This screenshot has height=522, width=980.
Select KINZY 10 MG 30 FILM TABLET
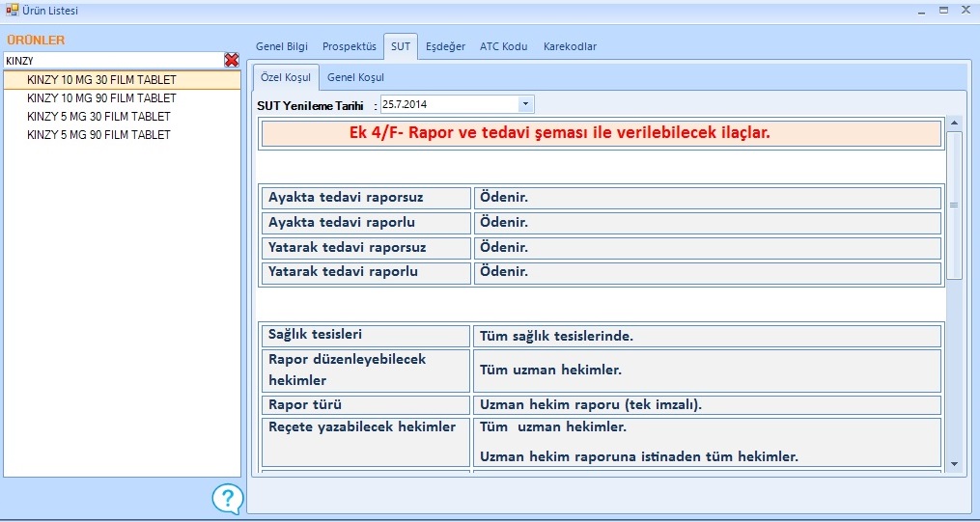101,80
